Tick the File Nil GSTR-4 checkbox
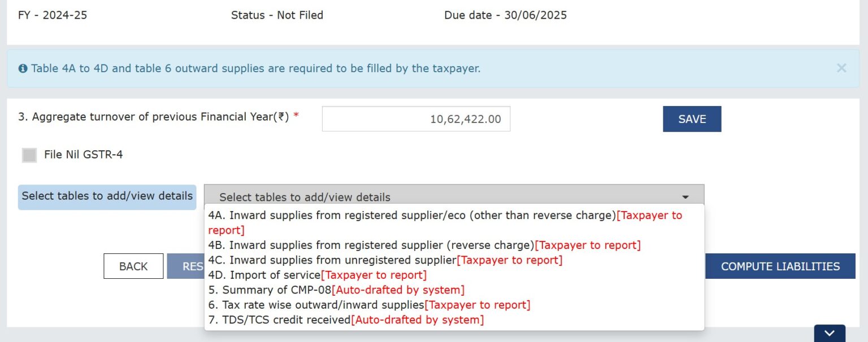Viewport: 868px width, 342px height. pos(29,155)
